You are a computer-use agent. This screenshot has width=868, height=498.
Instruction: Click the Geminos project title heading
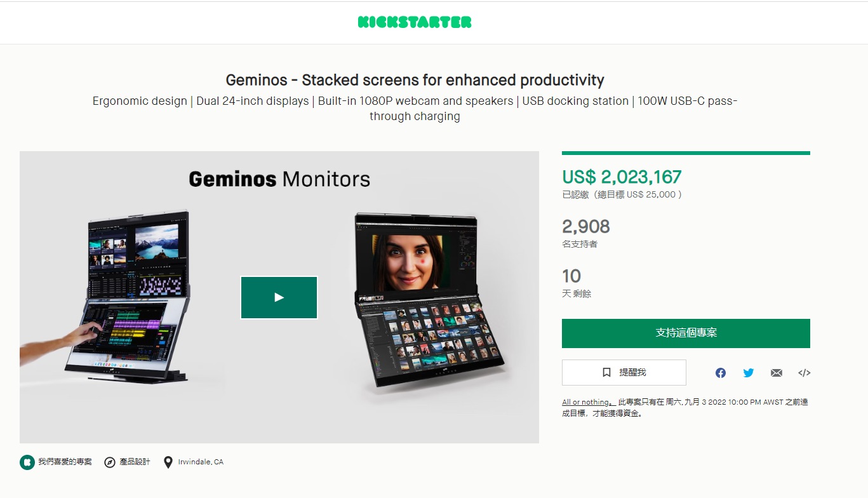pos(415,80)
